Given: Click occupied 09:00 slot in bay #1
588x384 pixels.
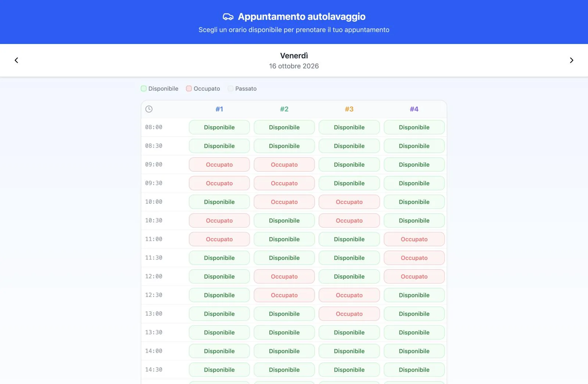Looking at the screenshot, I should (219, 165).
